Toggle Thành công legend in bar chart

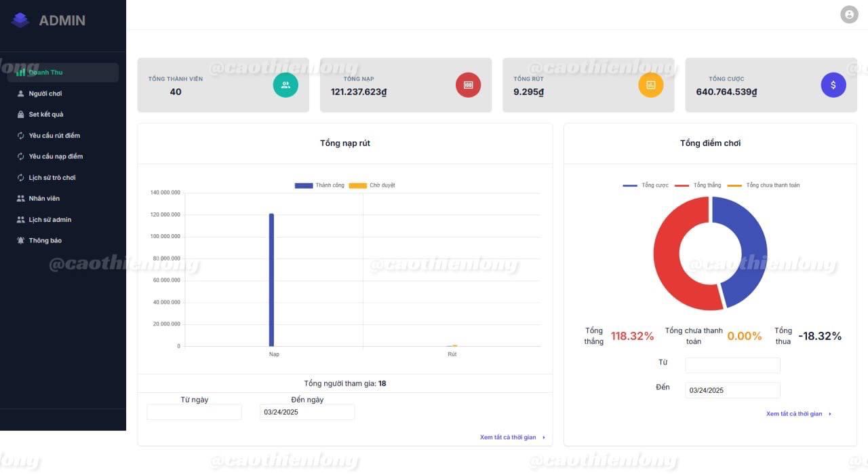coord(320,185)
